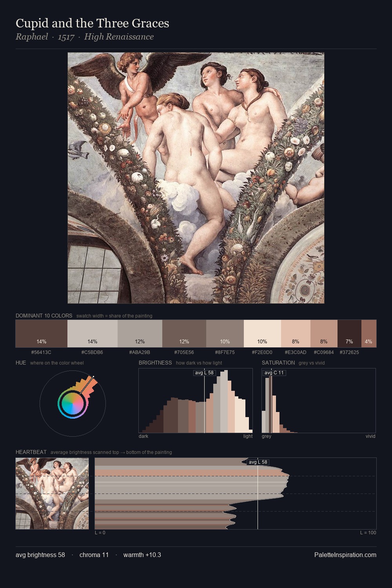This screenshot has height=588, width=392.
Task: Click the hex label #8F7E75
Action: [225, 352]
